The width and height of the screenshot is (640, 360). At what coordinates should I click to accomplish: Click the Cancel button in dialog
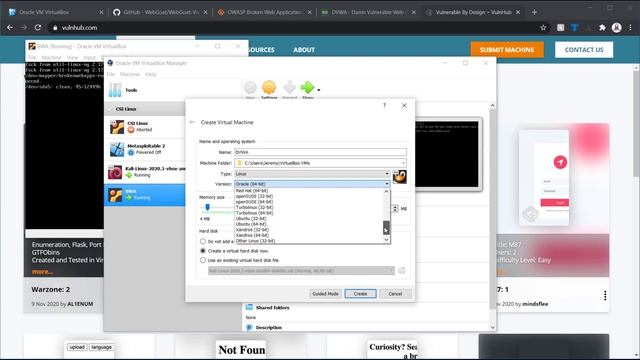[x=395, y=293]
